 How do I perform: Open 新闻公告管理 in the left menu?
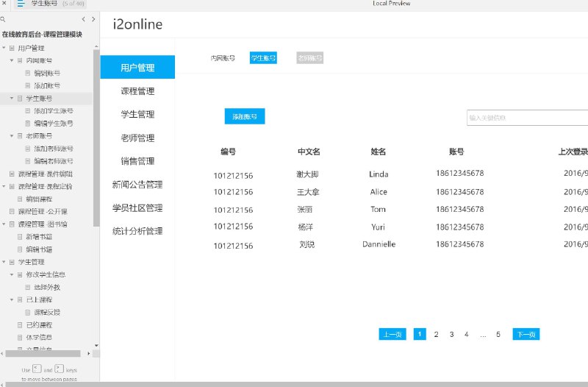tap(137, 185)
